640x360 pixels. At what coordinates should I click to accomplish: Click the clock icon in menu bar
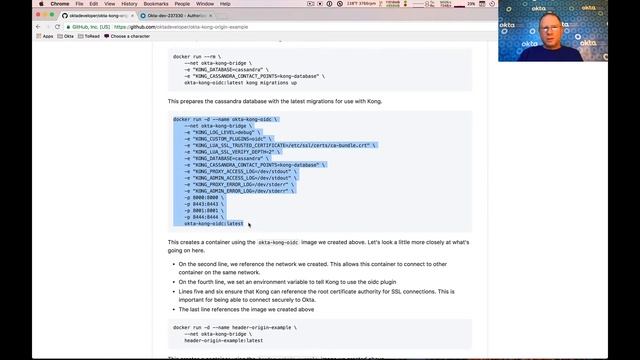click(x=492, y=4)
